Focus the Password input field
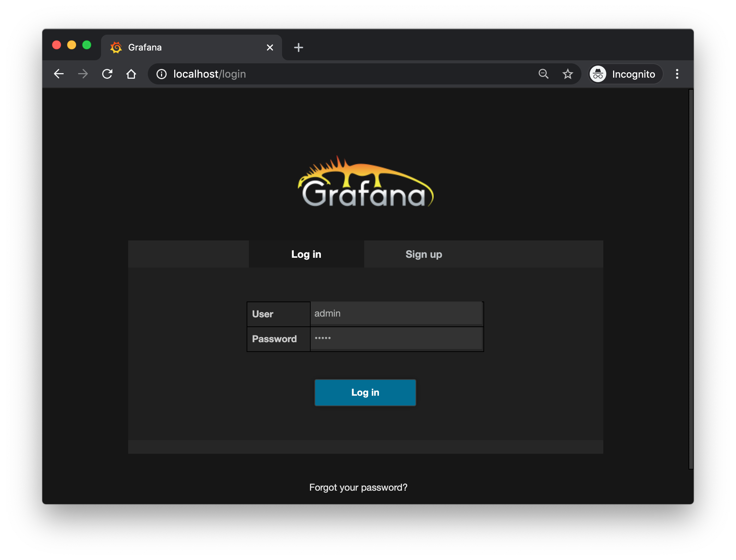736x560 pixels. (x=396, y=338)
